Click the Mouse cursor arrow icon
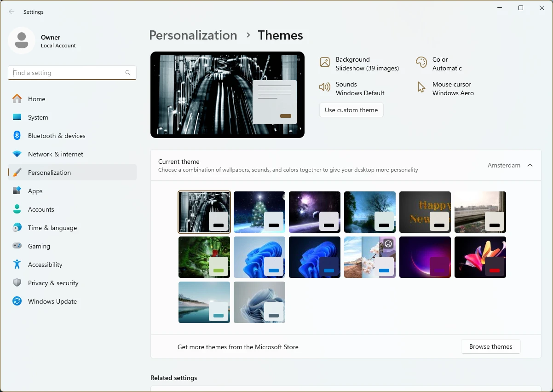The width and height of the screenshot is (553, 392). 421,87
